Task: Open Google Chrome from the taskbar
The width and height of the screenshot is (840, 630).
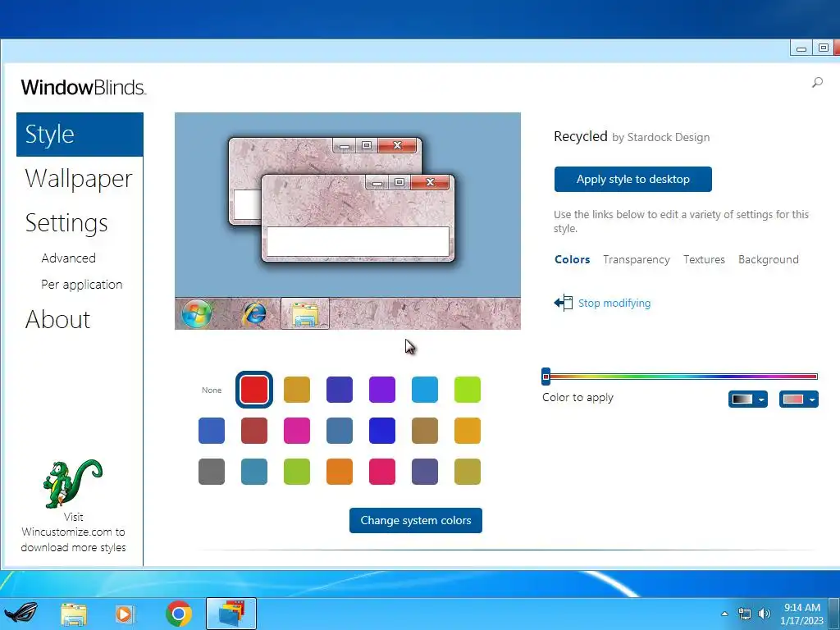Action: [179, 614]
